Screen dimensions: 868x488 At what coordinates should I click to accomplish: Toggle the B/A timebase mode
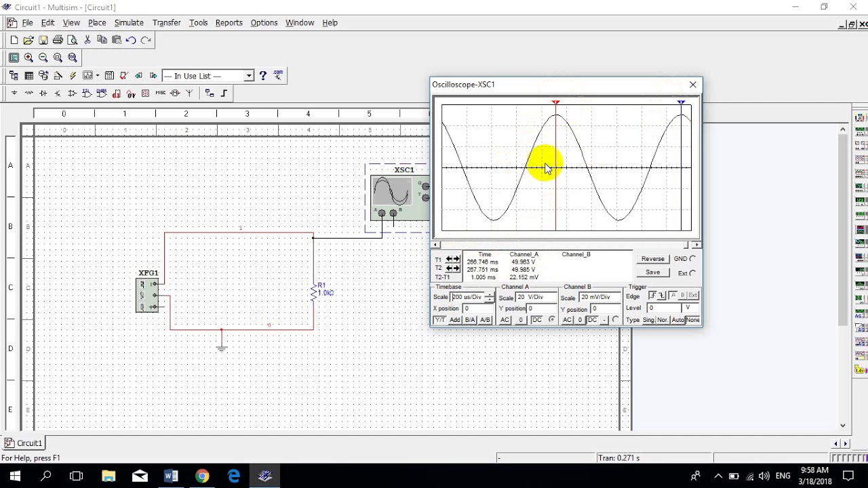[x=470, y=320]
